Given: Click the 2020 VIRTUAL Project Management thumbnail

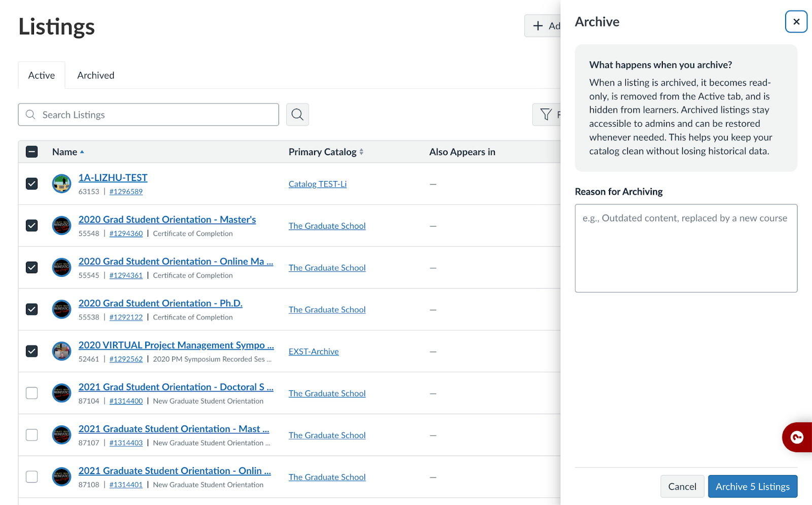Looking at the screenshot, I should coord(61,351).
